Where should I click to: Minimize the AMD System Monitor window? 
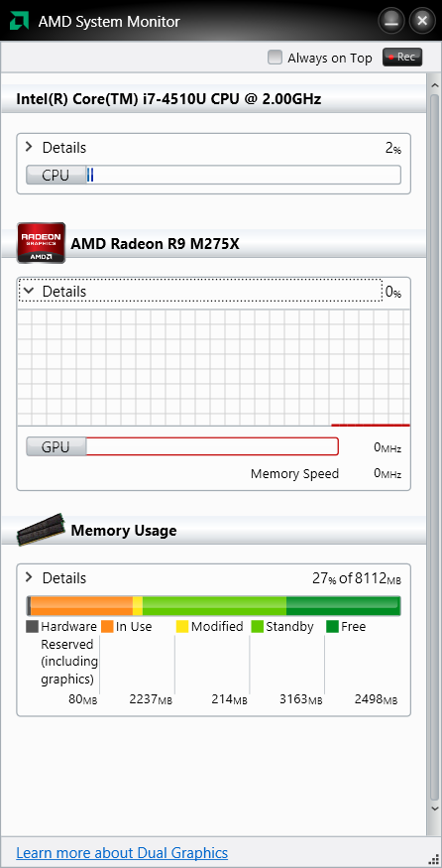click(391, 22)
